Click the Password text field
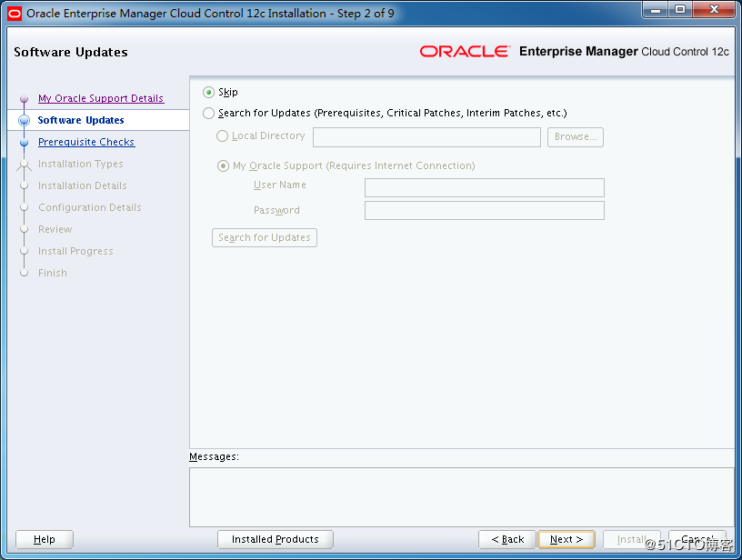The image size is (742, 560). [484, 210]
